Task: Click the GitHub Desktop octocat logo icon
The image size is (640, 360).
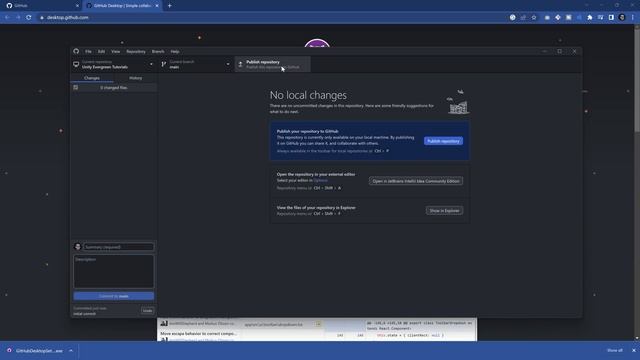Action: click(x=76, y=51)
